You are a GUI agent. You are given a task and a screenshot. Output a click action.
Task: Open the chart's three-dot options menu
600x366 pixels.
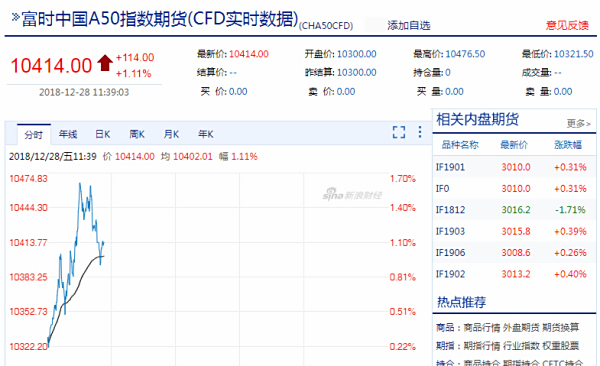coord(420,132)
